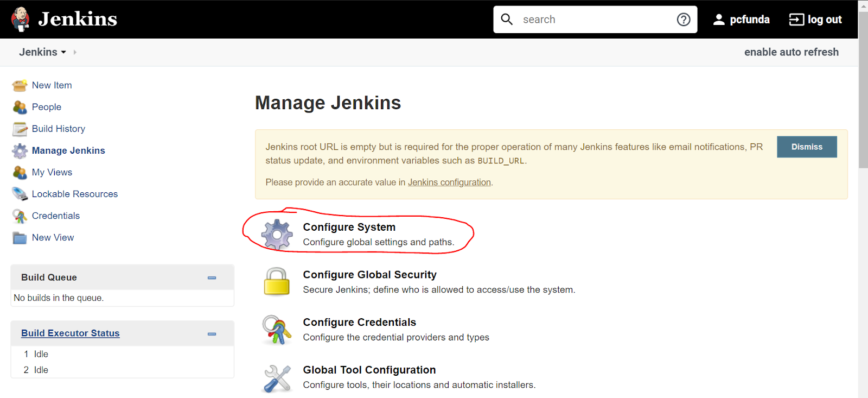Image resolution: width=868 pixels, height=398 pixels.
Task: Open My Views link
Action: [52, 172]
